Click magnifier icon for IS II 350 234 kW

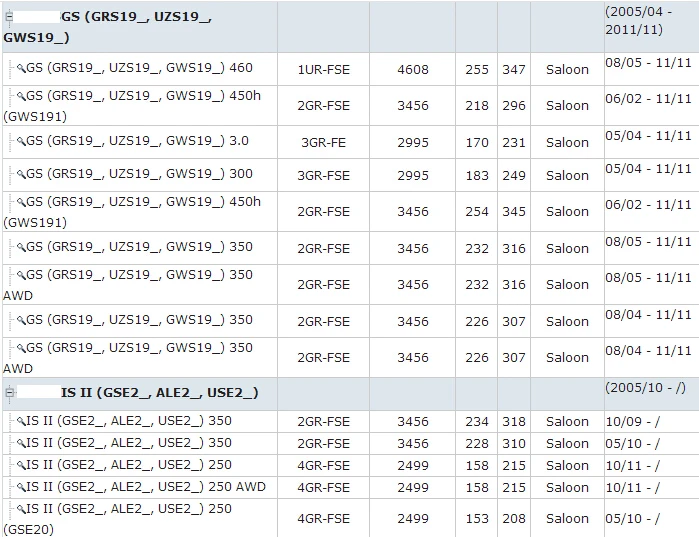[x=21, y=421]
